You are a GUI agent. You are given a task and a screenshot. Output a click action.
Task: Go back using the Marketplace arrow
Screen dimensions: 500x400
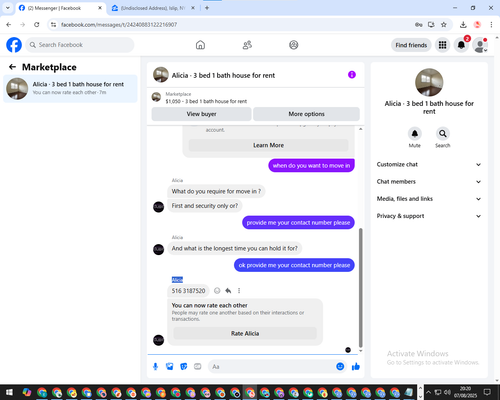[12, 67]
